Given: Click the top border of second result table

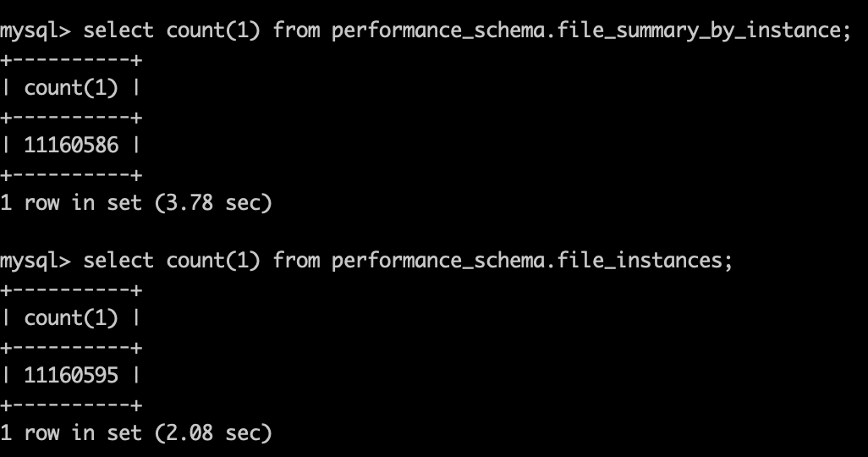Looking at the screenshot, I should 71,290.
